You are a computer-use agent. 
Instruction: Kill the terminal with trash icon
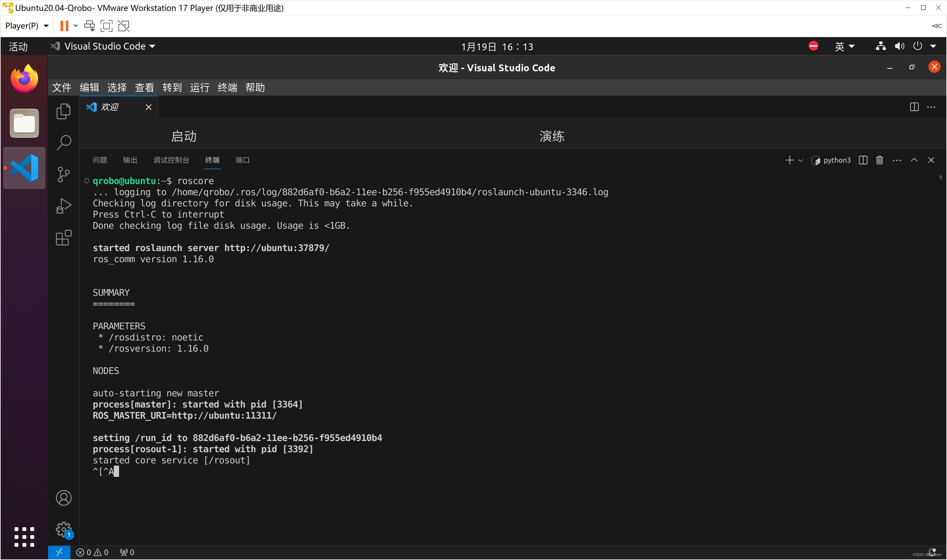(880, 160)
